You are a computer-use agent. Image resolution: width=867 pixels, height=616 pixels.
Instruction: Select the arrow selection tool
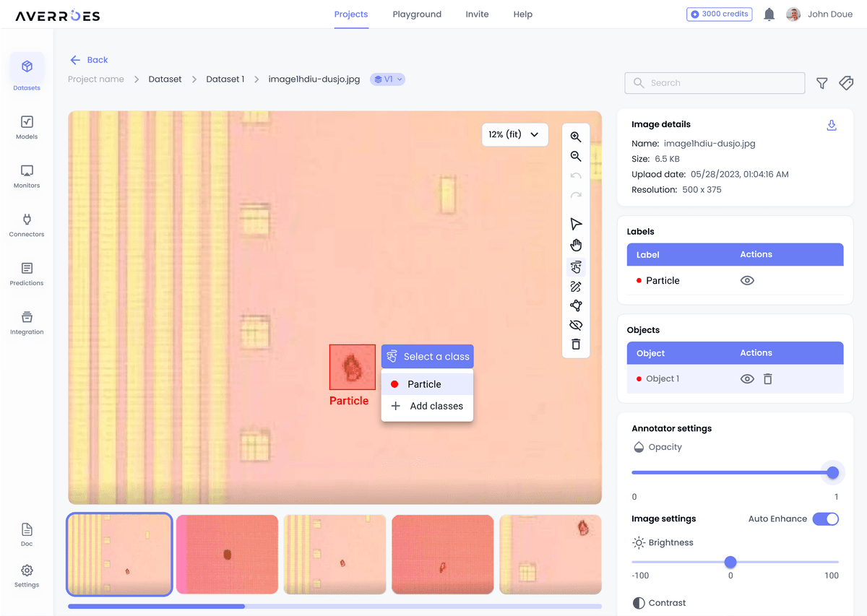576,224
